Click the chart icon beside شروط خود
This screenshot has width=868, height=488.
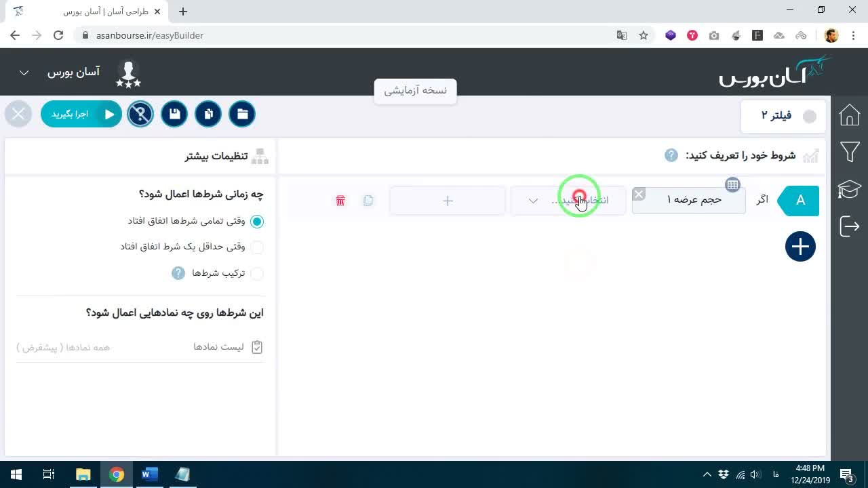click(811, 156)
